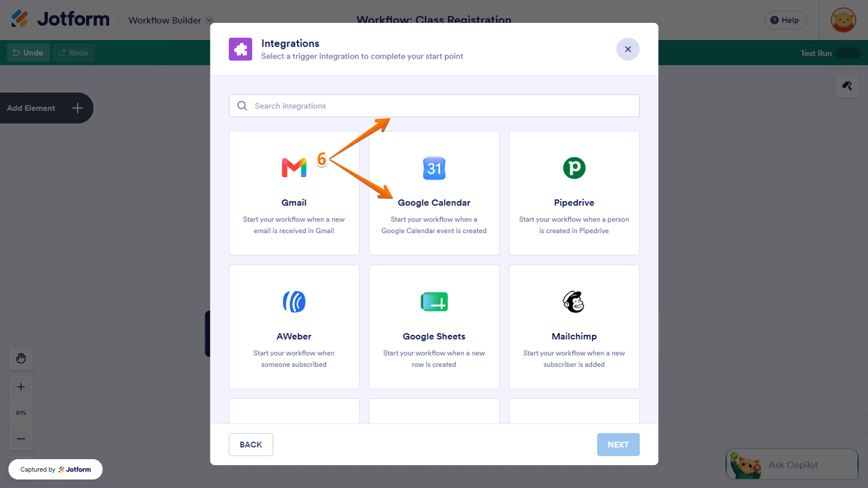Open Ask Copilot chat
This screenshot has height=488, width=868.
(x=792, y=465)
